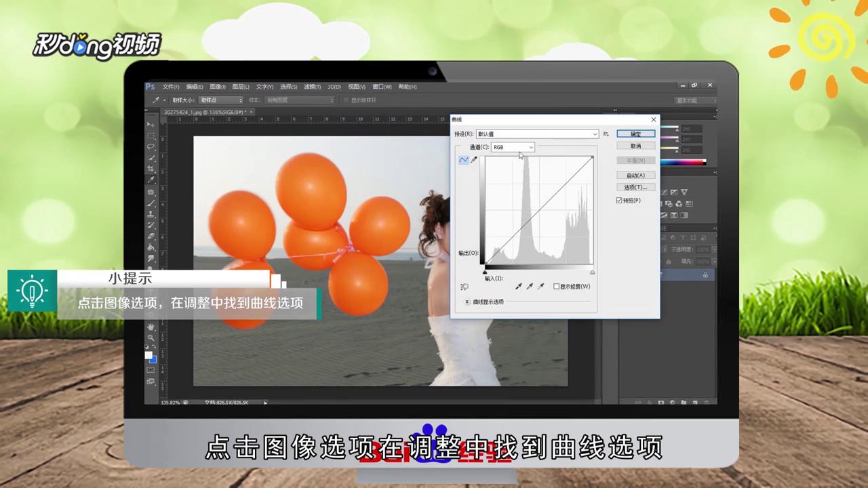Screen dimensions: 868x488
Task: Select the History Brush tool
Action: pos(151,225)
